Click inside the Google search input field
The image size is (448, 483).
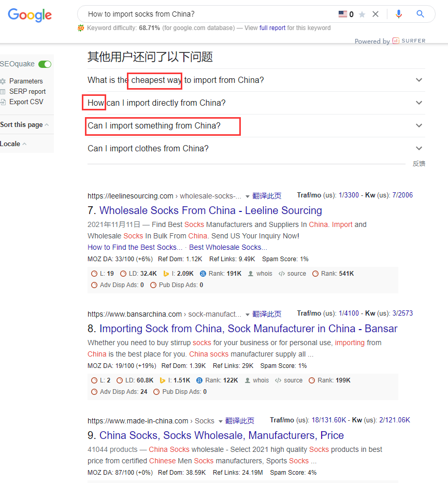[207, 15]
